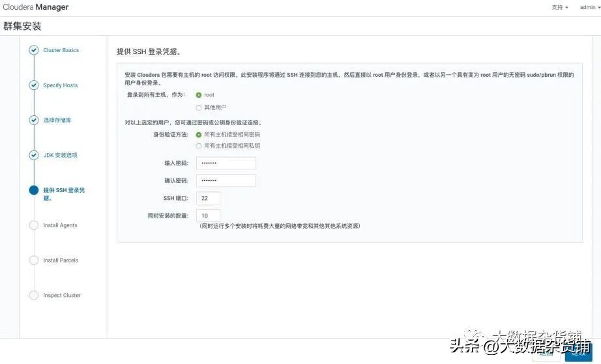Click the current SSH credentials step circle
This screenshot has width=601, height=364.
[x=34, y=190]
